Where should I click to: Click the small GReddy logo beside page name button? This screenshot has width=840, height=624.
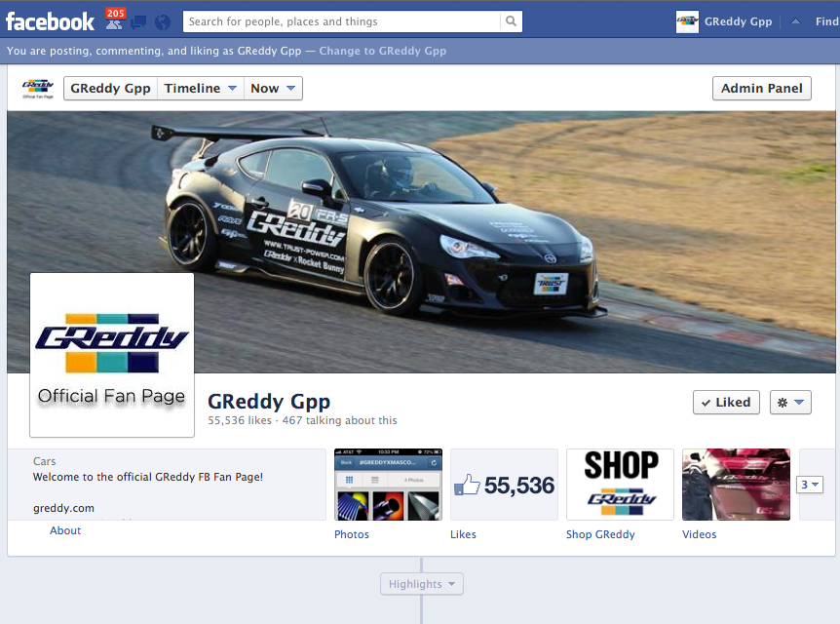[x=37, y=89]
